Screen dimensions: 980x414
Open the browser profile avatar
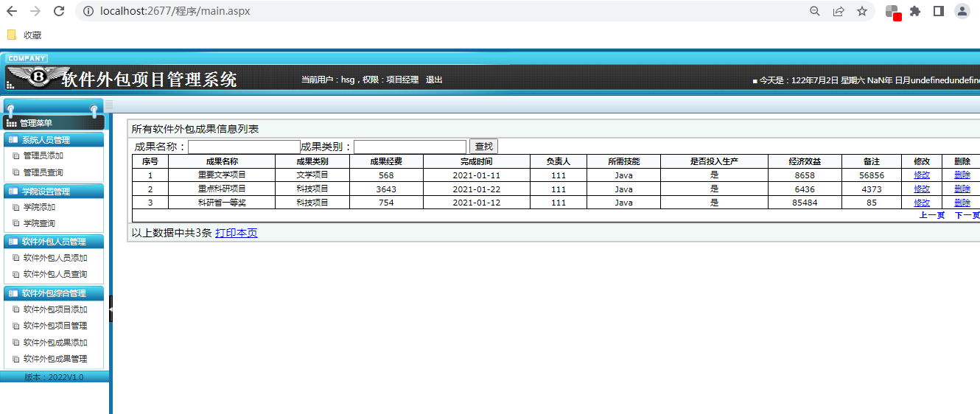tap(962, 11)
